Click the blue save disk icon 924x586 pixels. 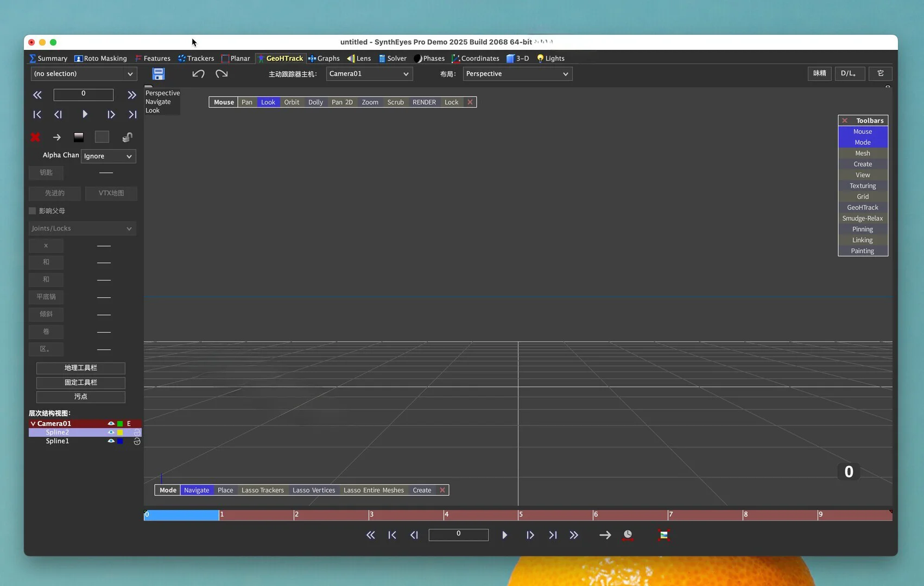click(x=159, y=74)
